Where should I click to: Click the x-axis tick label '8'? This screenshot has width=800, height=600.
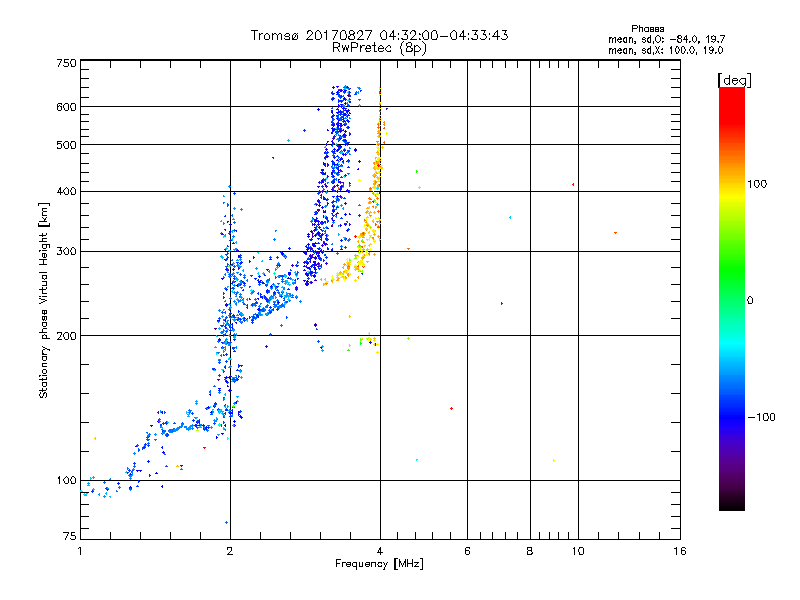pos(530,551)
